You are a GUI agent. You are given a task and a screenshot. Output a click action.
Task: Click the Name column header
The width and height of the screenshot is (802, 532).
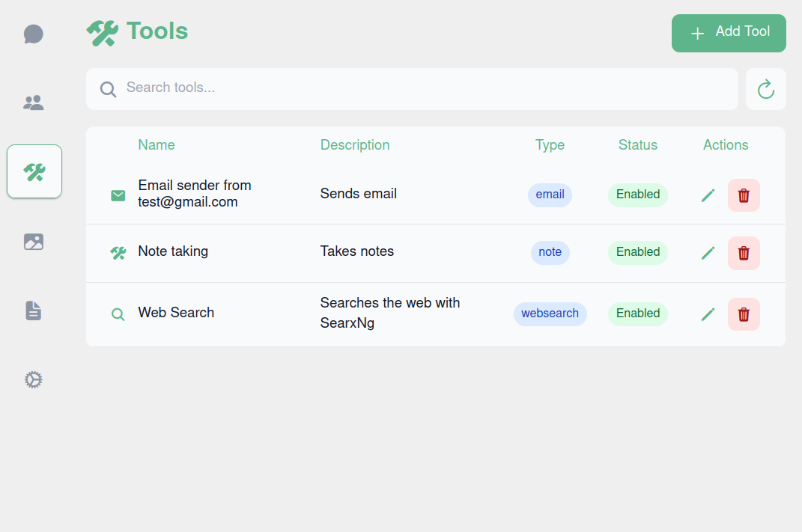pos(157,145)
